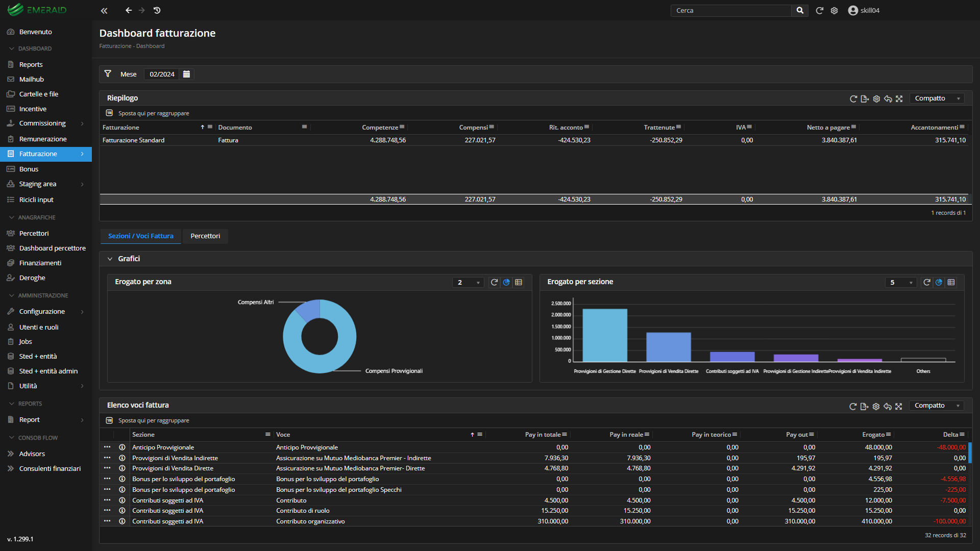Open row actions for Contributo di ruolo
The image size is (980, 551).
click(107, 510)
